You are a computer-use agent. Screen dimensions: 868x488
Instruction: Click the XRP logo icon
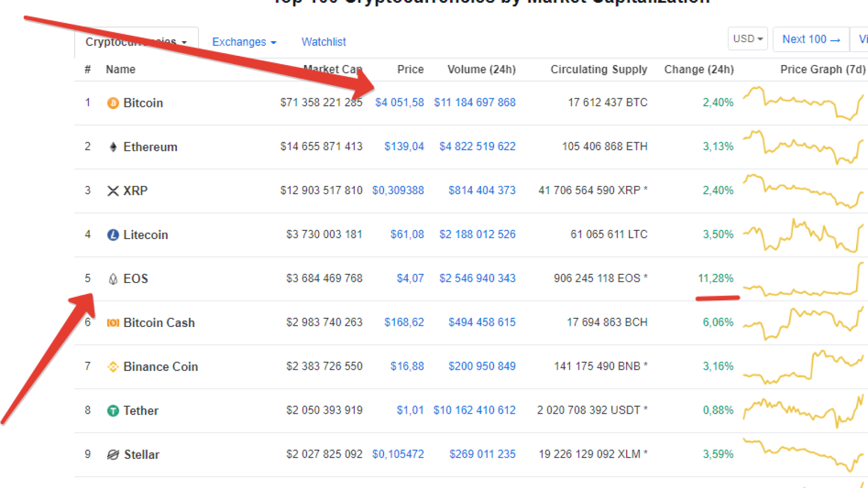[113, 191]
